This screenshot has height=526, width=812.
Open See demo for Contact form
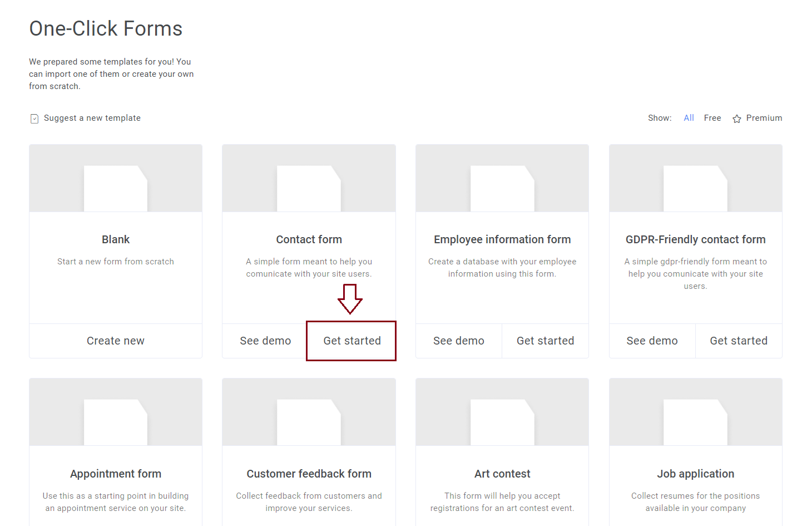pos(265,341)
